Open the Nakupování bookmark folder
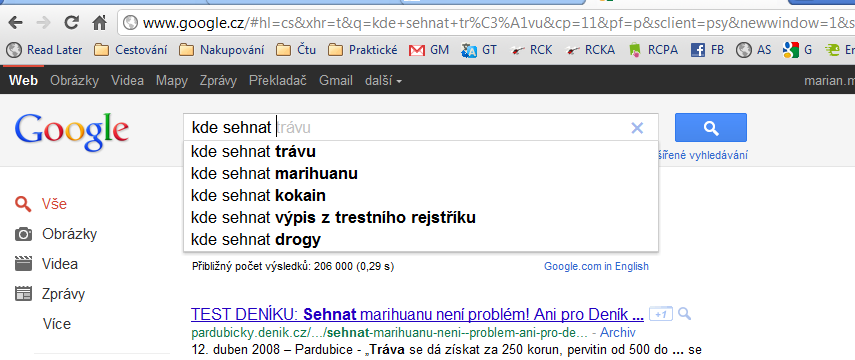 coord(222,50)
